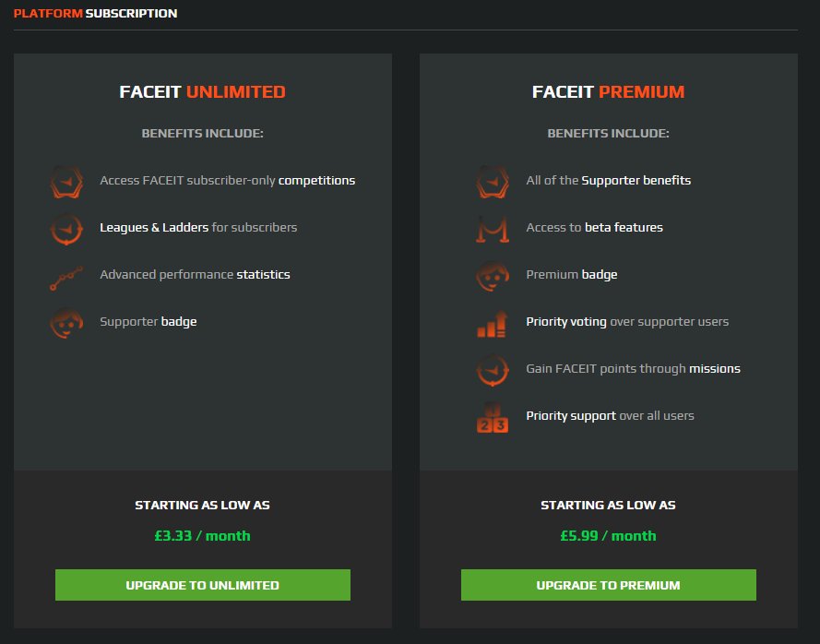
Task: Click the Priority voting bar chart icon
Action: coord(493,323)
